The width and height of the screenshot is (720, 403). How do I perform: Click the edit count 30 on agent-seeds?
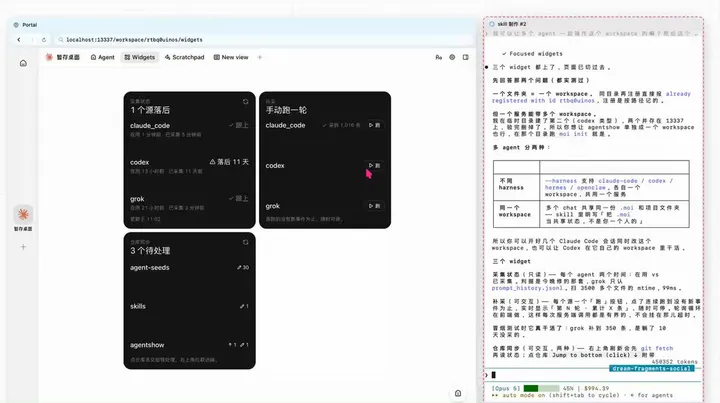(x=243, y=268)
